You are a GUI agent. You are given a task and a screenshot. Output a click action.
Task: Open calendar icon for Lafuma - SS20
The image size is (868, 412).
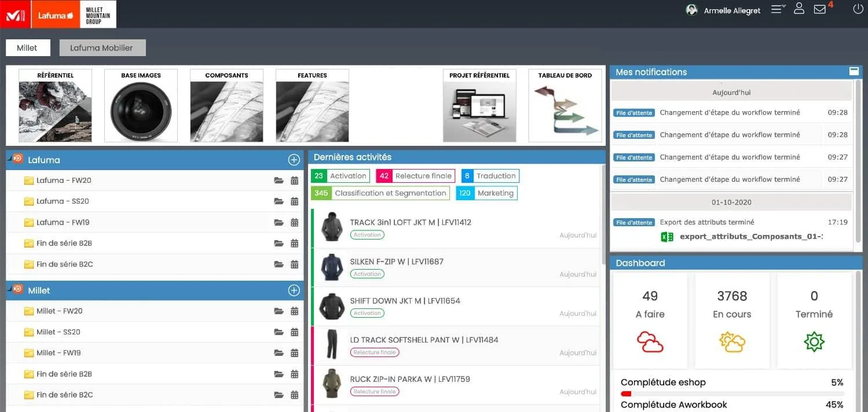pos(294,201)
